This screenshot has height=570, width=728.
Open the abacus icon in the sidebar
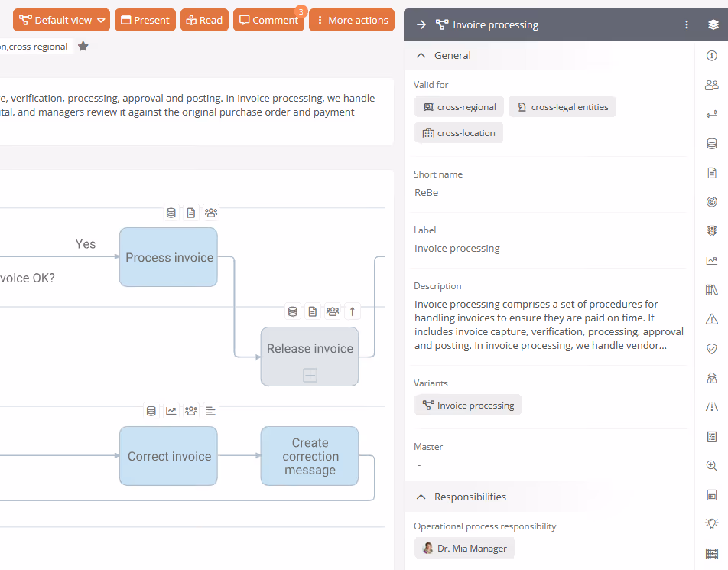coord(711,553)
